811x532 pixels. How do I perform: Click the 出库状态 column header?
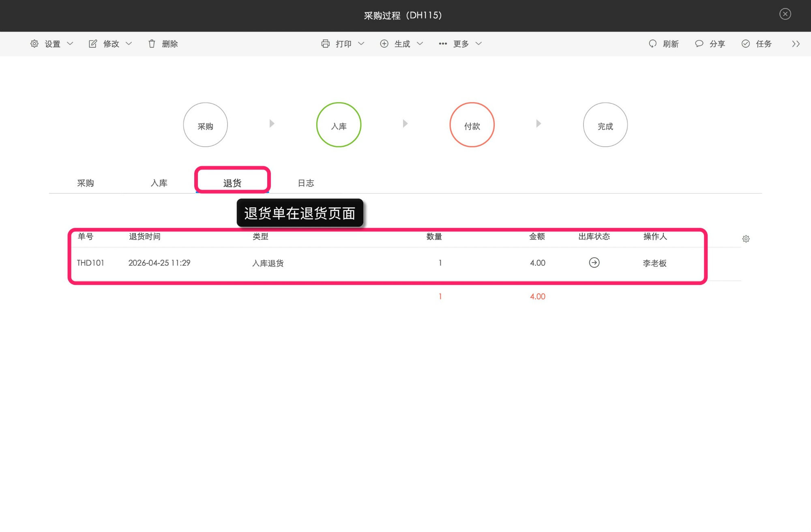pyautogui.click(x=594, y=237)
